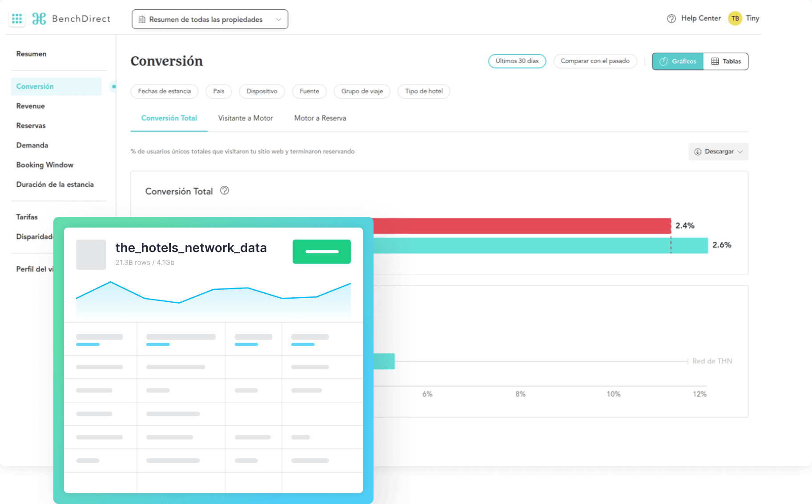Click the Help Center question mark icon
The image size is (812, 504).
(671, 19)
